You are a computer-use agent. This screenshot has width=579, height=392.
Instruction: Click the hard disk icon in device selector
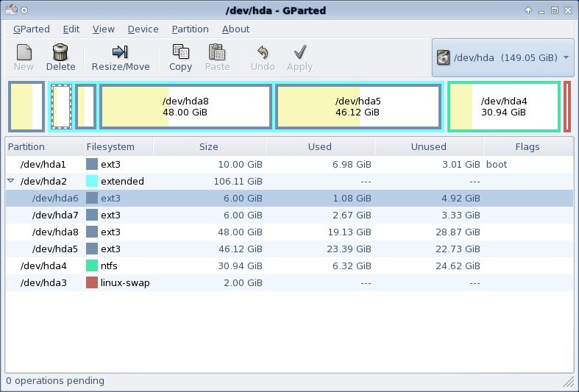click(x=443, y=57)
